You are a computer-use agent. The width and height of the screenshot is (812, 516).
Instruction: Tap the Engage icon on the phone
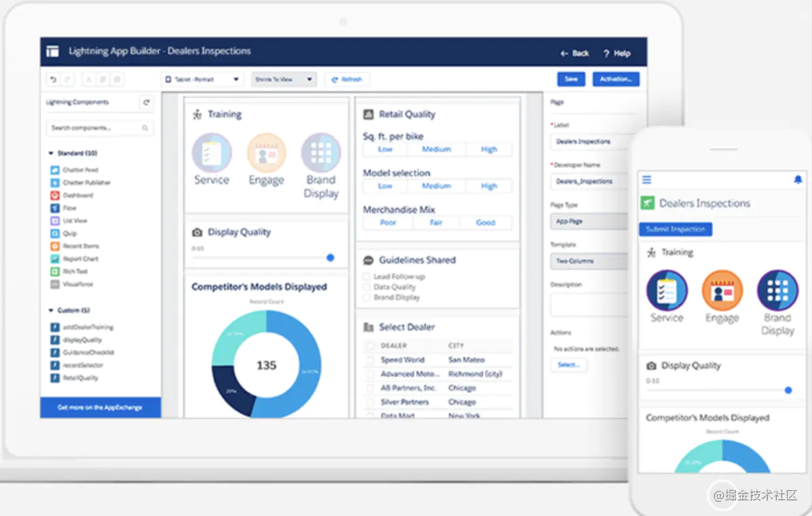tap(722, 290)
